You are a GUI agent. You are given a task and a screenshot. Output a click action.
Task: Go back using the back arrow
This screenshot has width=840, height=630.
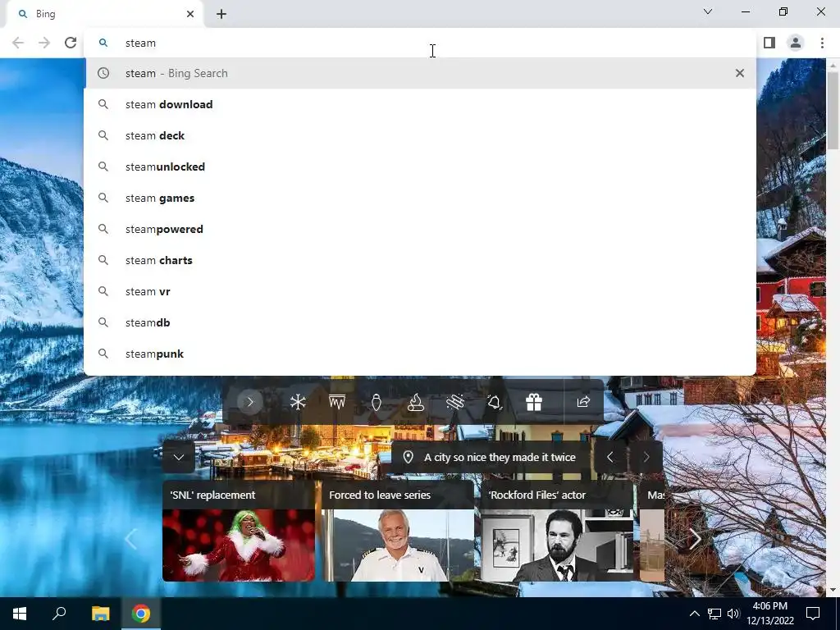pyautogui.click(x=18, y=43)
